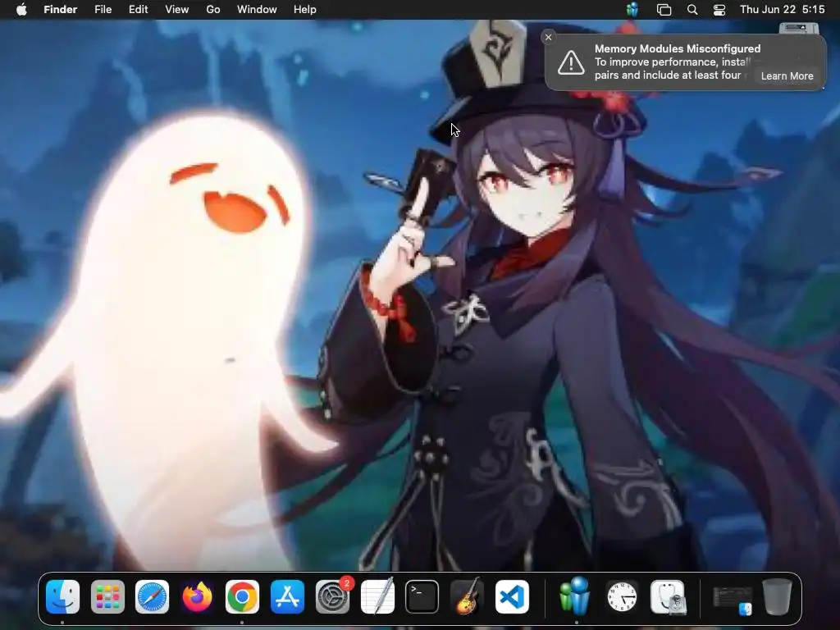Open the MSN Messenger Dock icon
This screenshot has height=630, width=840.
575,596
